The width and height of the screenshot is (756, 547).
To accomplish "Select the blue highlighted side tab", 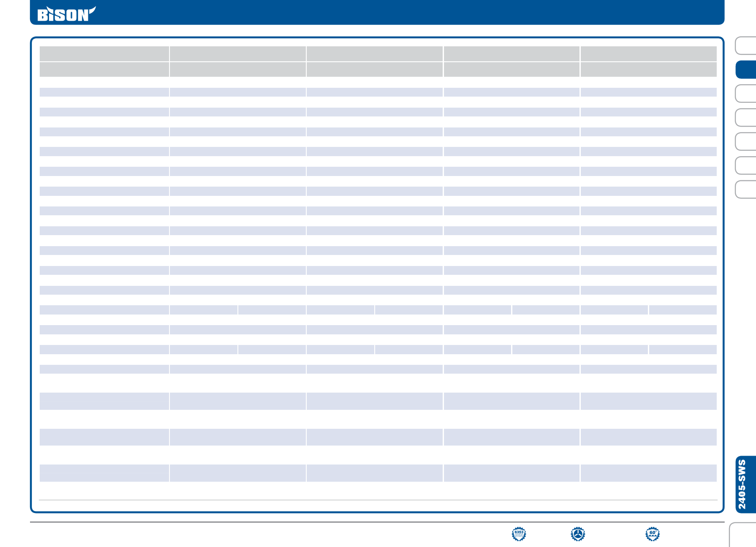I will click(746, 70).
